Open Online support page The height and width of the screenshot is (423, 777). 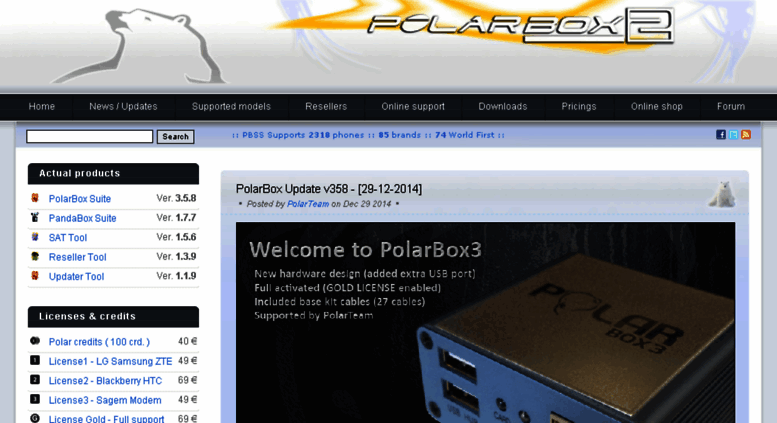413,106
